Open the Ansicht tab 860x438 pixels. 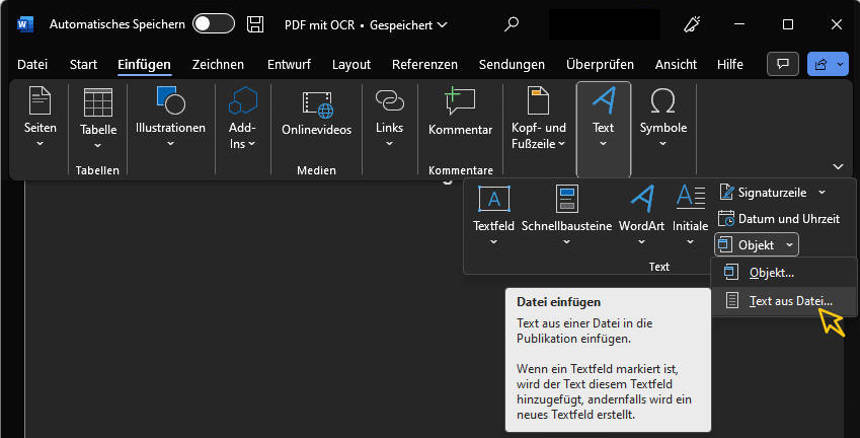(x=676, y=65)
